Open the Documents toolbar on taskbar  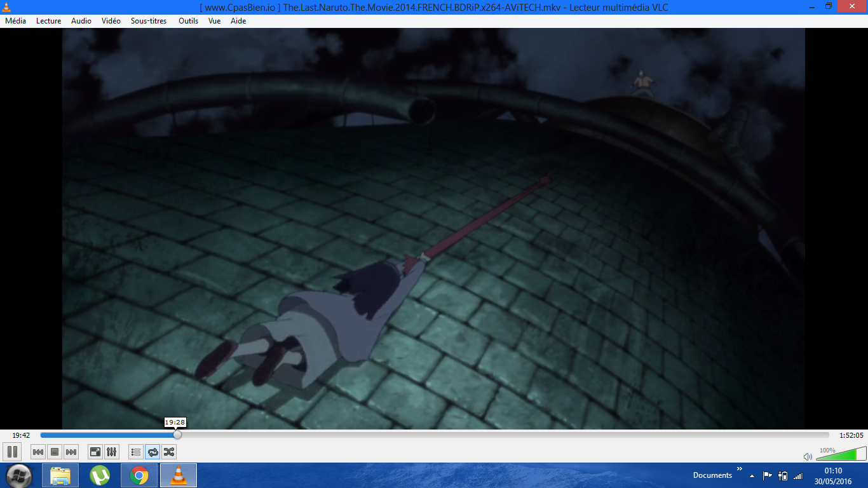pos(712,475)
